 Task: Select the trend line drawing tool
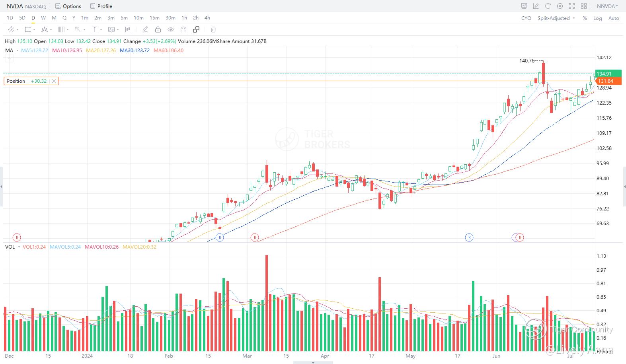point(10,29)
